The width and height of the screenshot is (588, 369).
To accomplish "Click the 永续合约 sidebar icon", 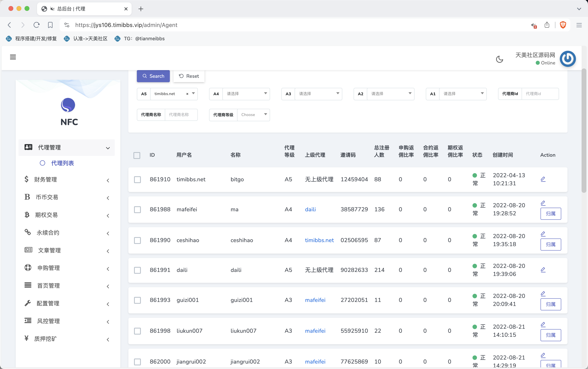I will click(x=28, y=232).
